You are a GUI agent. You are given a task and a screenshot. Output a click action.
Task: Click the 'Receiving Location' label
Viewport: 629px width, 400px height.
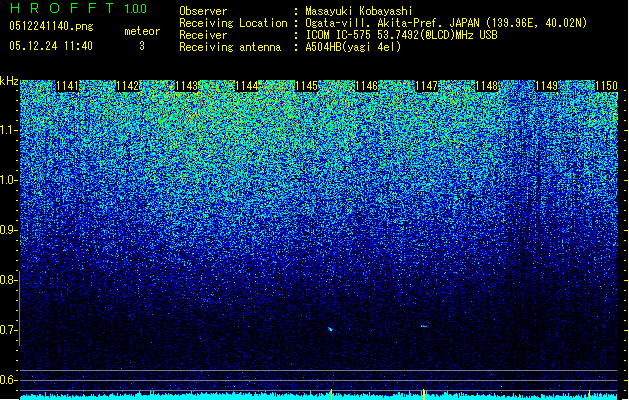point(233,23)
